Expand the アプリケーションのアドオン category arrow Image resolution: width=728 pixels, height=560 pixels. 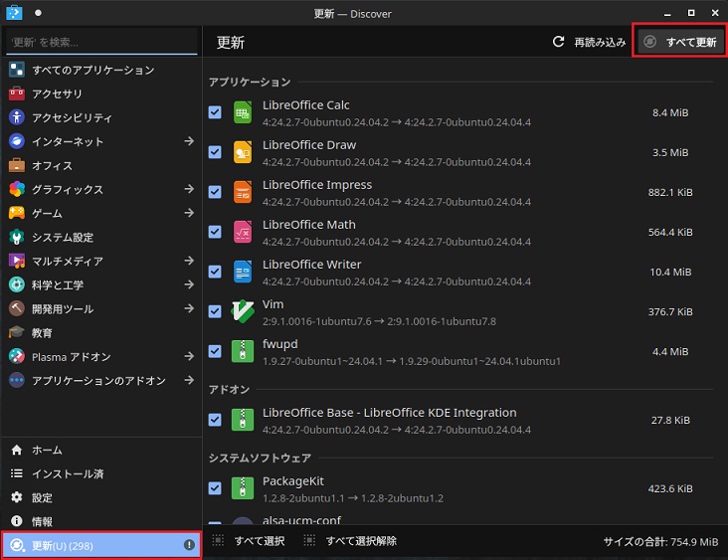[x=189, y=380]
